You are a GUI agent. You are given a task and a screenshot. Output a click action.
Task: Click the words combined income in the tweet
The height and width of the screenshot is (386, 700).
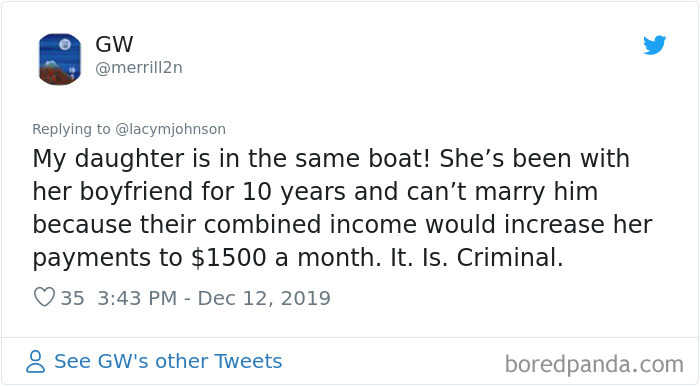pyautogui.click(x=310, y=224)
